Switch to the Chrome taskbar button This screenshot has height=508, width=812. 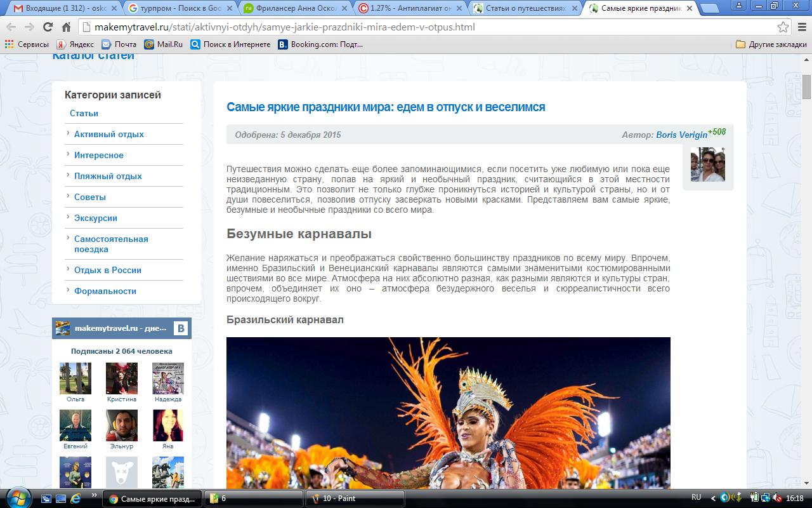[152, 498]
